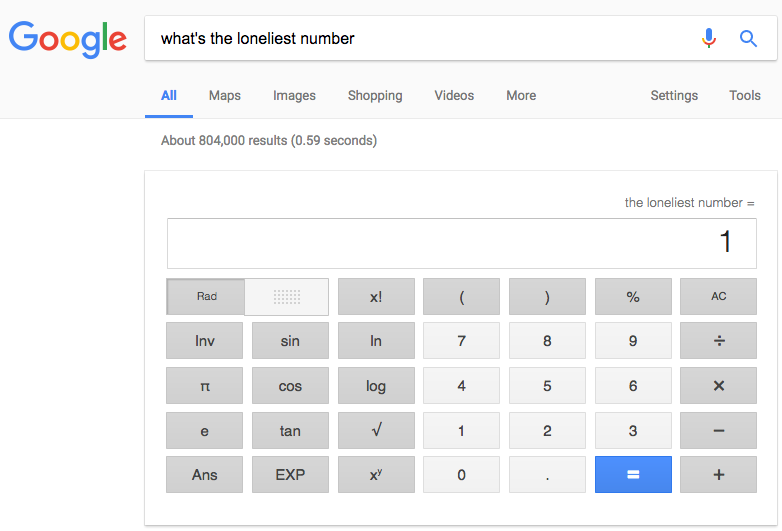Click the voice search microphone icon
Image resolution: width=782 pixels, height=531 pixels.
(x=709, y=38)
